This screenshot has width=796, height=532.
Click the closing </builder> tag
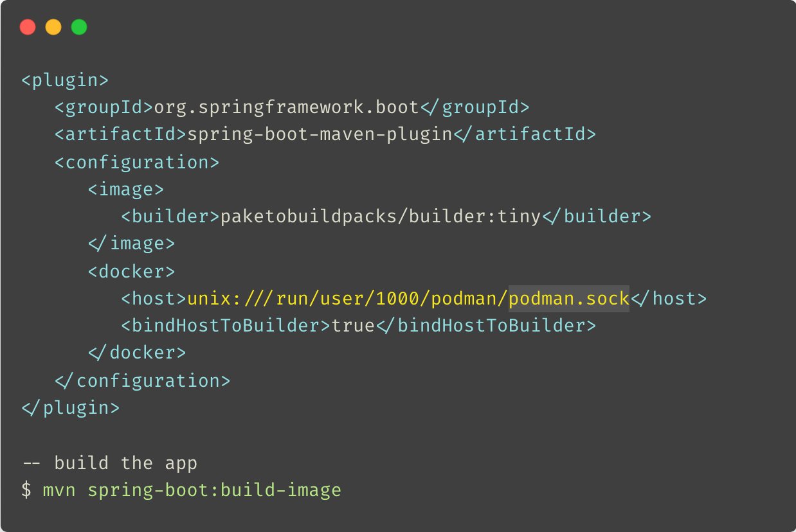tap(597, 217)
